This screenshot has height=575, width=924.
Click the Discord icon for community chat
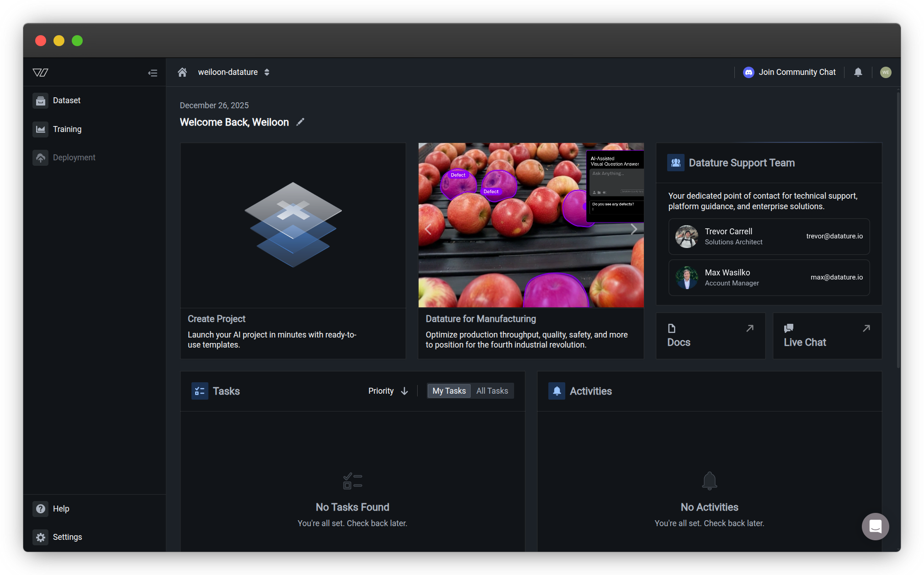coord(749,72)
